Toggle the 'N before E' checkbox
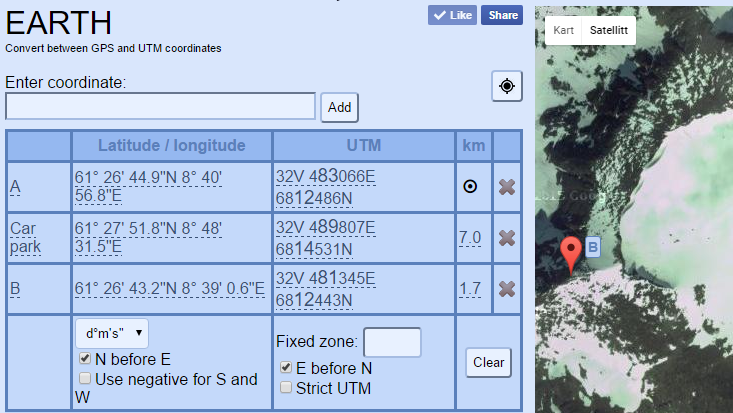The image size is (733, 413). 85,358
